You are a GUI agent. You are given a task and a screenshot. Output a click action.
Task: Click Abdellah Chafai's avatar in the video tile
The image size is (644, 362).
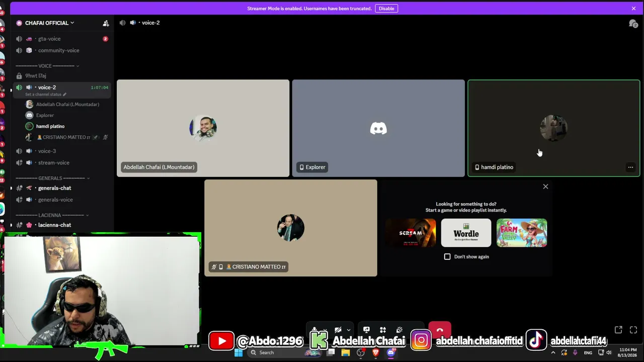click(203, 128)
